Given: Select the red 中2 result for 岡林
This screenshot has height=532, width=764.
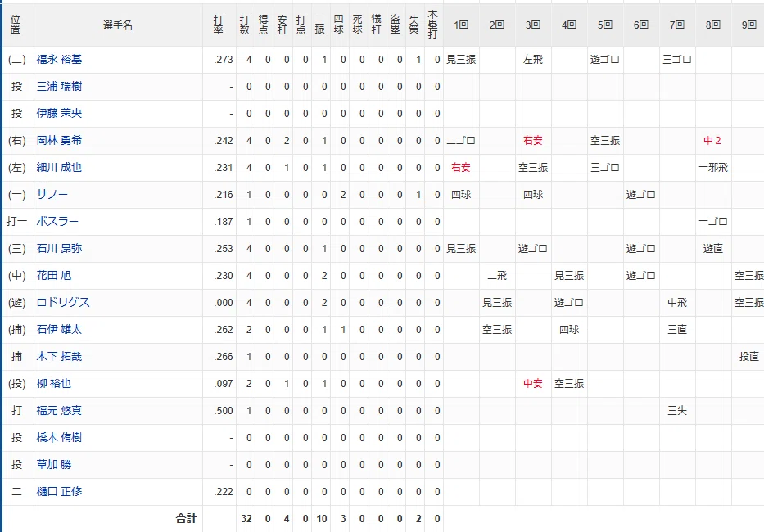Looking at the screenshot, I should pyautogui.click(x=712, y=140).
